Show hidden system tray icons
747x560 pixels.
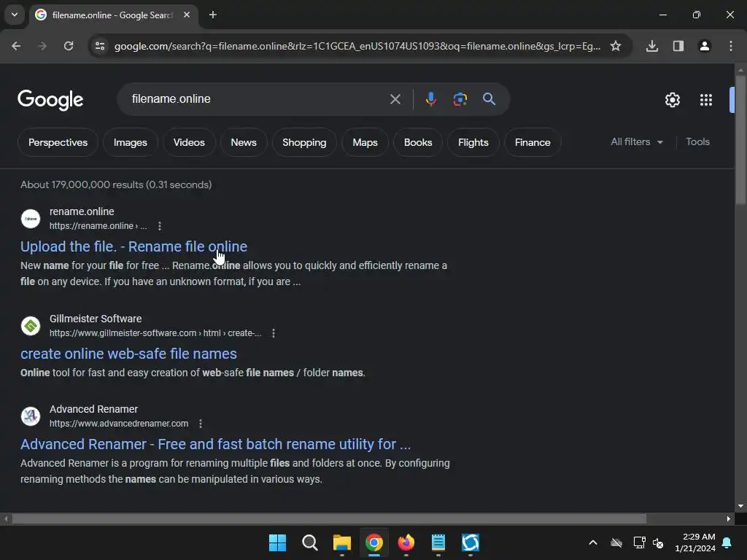coord(593,542)
